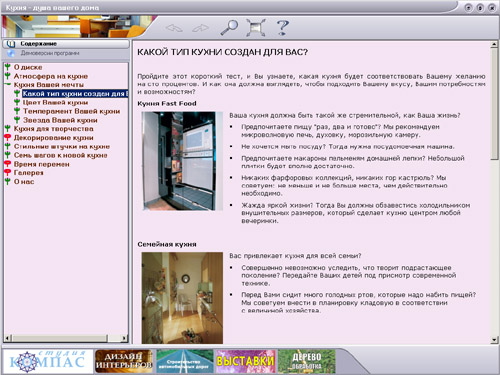Select Атмосфера на кухне in contents
Image resolution: width=500 pixels, height=375 pixels.
(x=51, y=76)
